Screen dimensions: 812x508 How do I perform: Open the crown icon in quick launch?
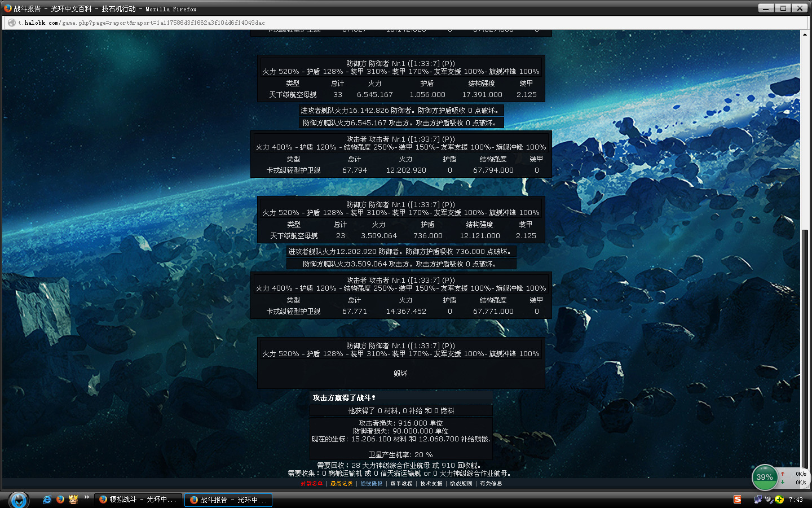73,500
